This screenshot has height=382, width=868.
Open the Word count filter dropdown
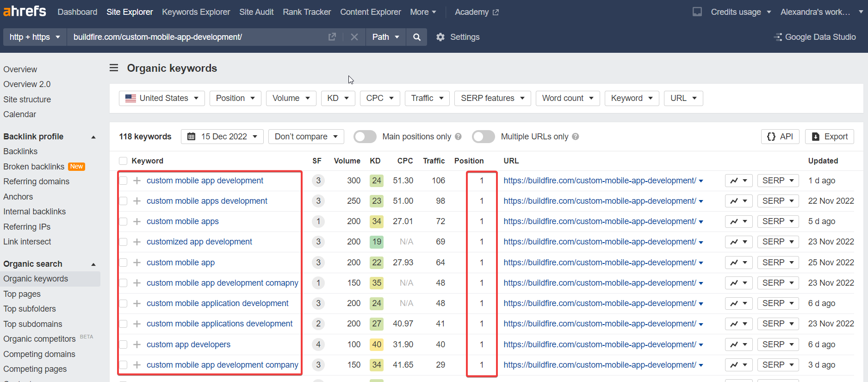click(568, 98)
